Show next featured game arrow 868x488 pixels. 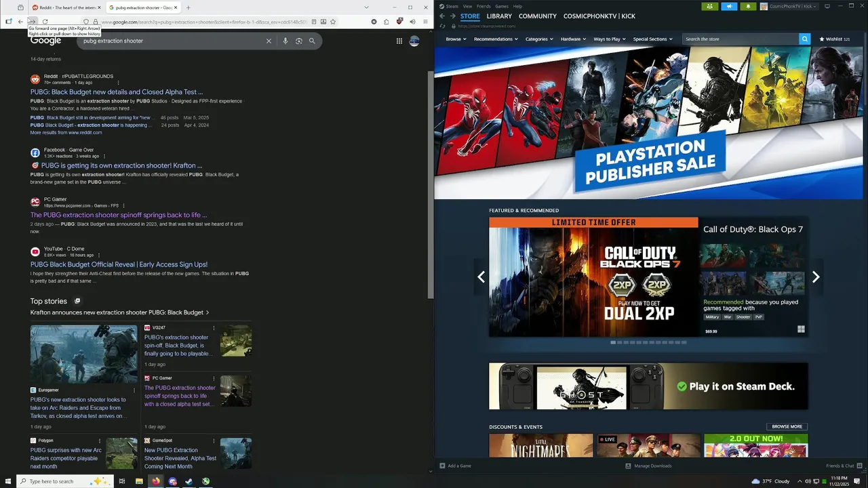click(816, 277)
